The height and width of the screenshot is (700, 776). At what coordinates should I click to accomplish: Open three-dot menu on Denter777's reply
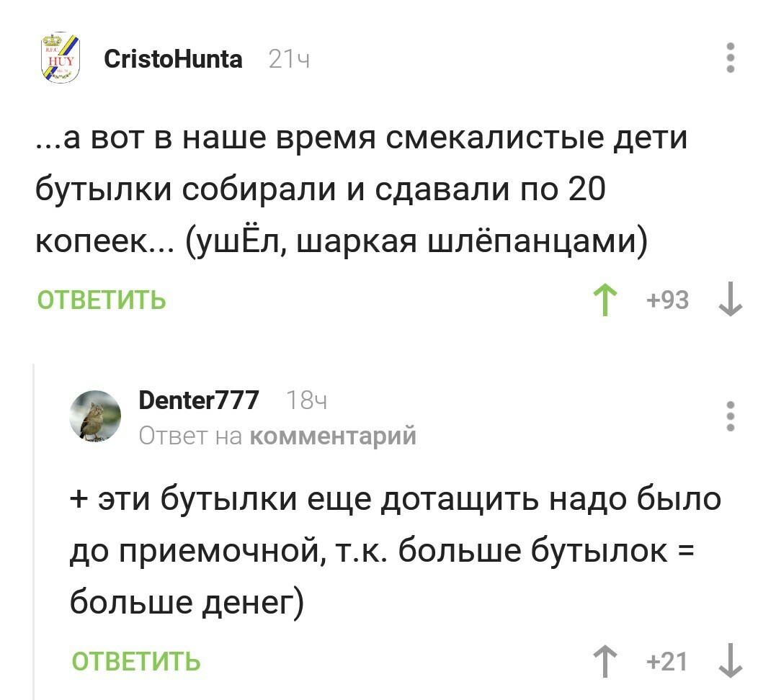click(x=731, y=416)
